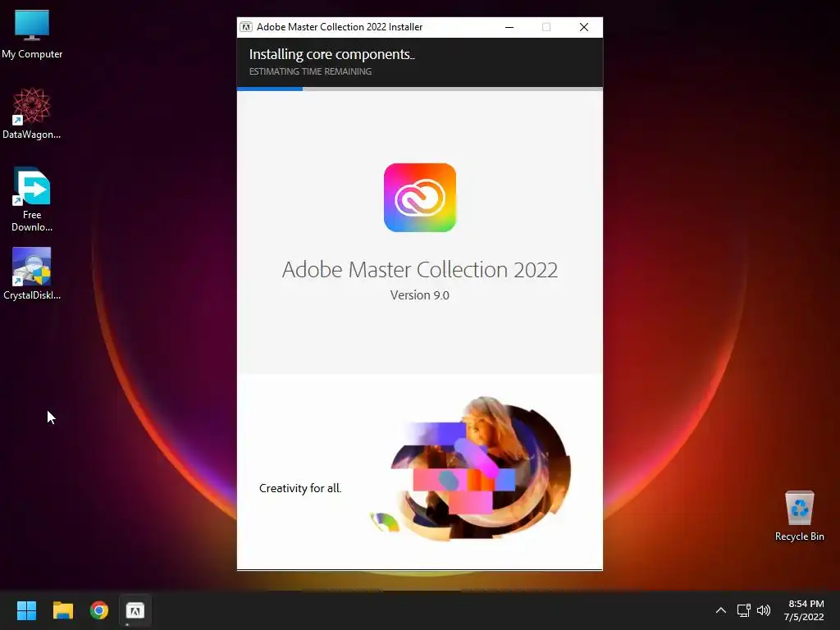
Task: Open the My Computer desktop icon
Action: click(x=32, y=34)
